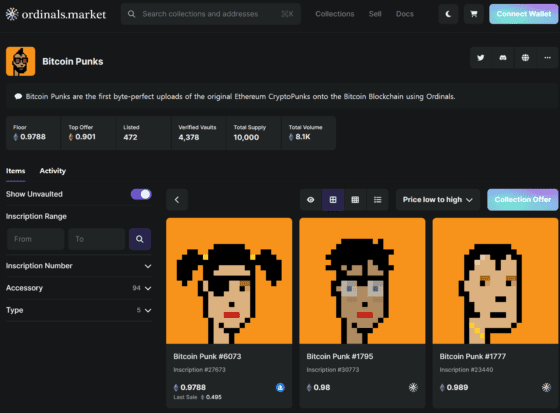Click the Collection Offer button

[x=522, y=200]
